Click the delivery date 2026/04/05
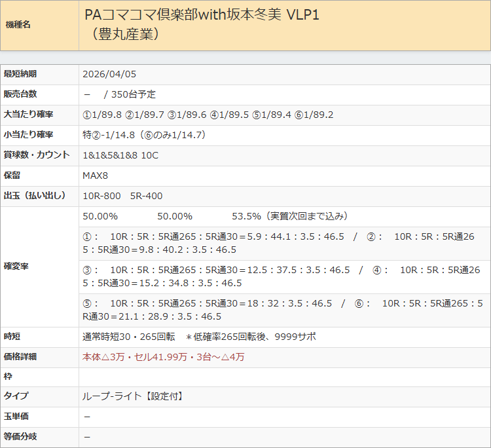Image resolution: width=491 pixels, height=448 pixels. coord(109,74)
